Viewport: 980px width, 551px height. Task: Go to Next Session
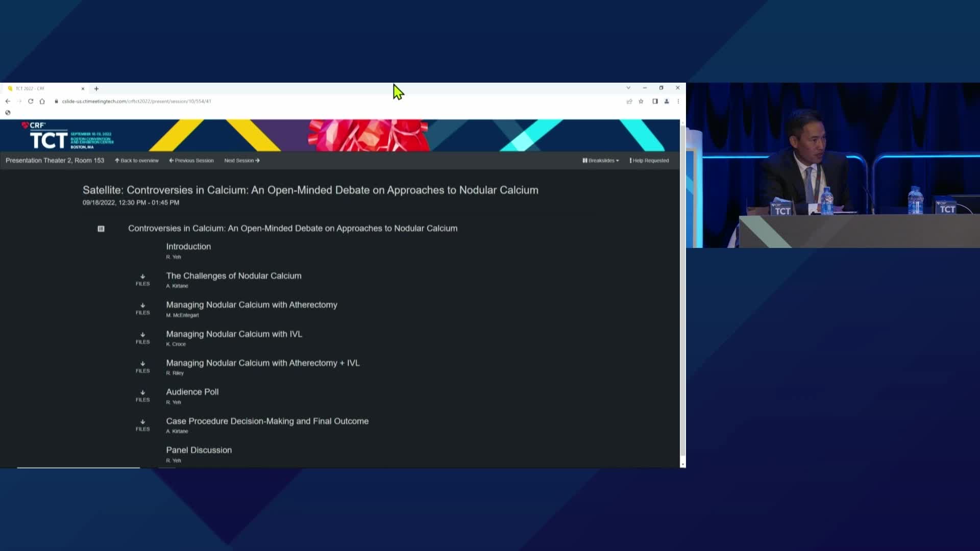[x=242, y=161]
